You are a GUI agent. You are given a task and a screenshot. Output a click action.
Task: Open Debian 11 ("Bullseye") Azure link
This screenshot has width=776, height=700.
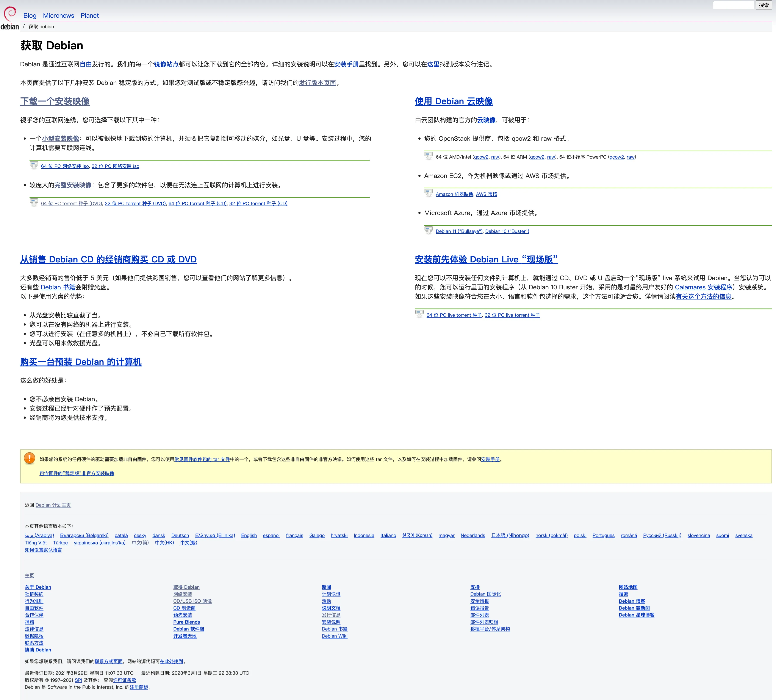pos(459,231)
